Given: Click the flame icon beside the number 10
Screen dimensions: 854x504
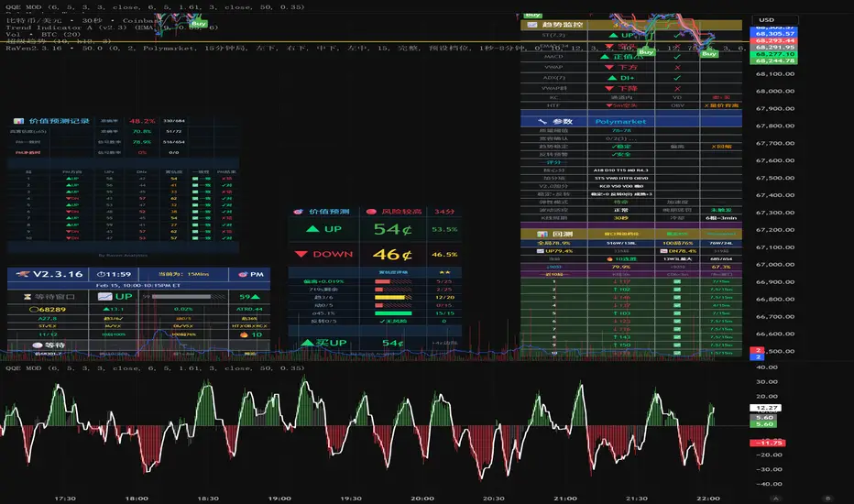Looking at the screenshot, I should click(244, 334).
